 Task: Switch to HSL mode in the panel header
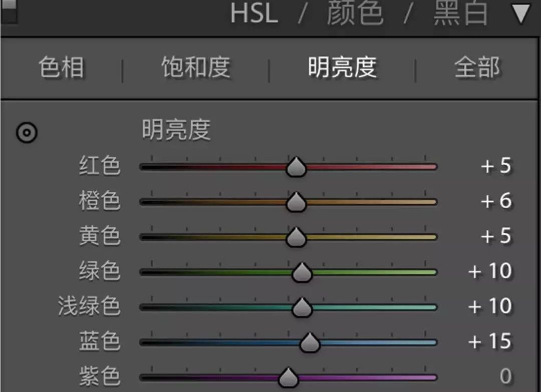[x=254, y=14]
